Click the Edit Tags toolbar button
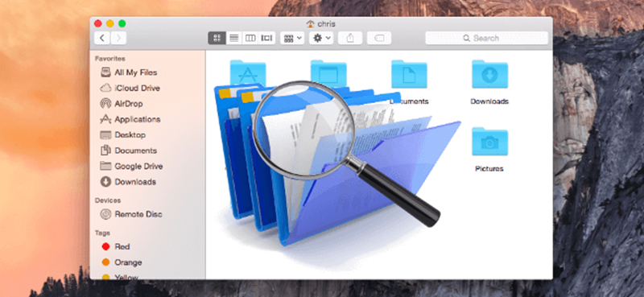The image size is (644, 297). click(378, 38)
